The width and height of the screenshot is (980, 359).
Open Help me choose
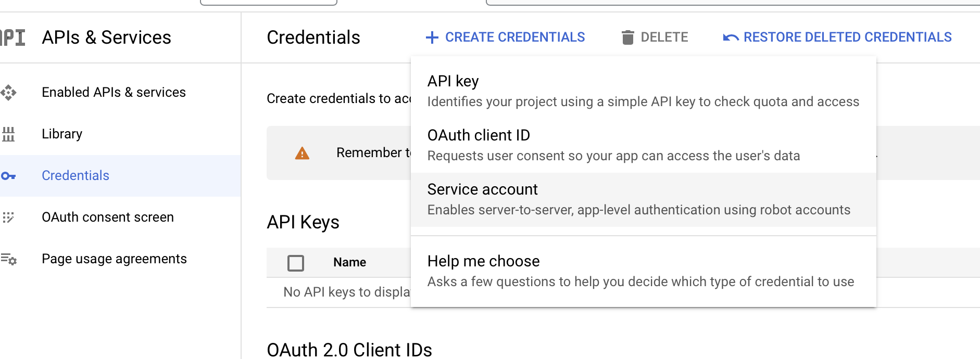click(483, 261)
